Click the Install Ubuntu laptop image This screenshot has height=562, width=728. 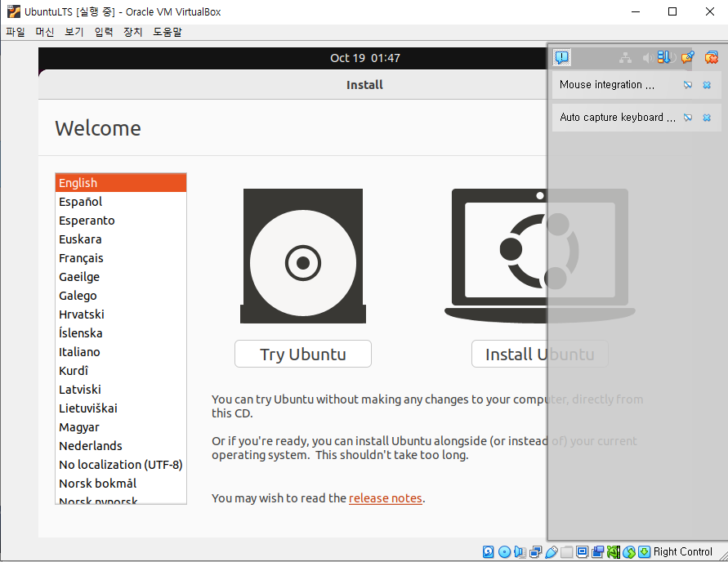coord(540,256)
